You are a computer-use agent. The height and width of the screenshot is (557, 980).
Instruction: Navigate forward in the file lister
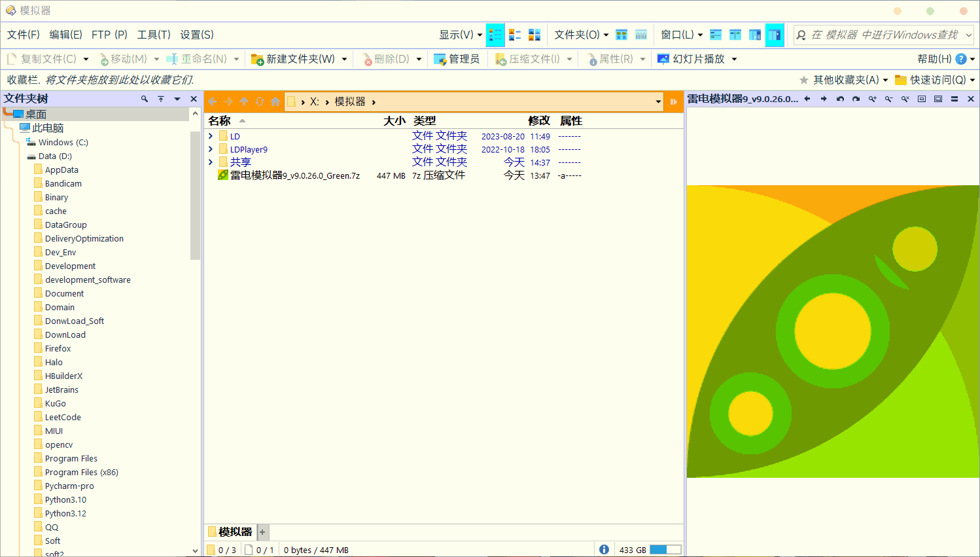coord(228,101)
